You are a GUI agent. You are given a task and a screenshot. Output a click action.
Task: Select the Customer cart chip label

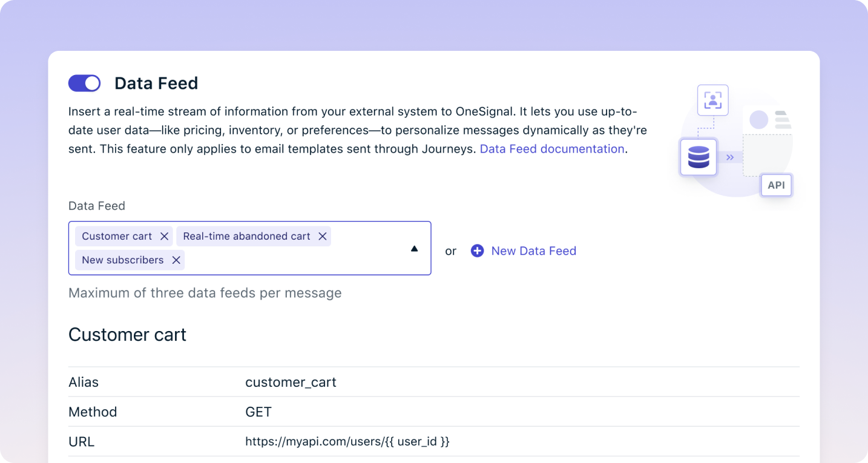tap(117, 236)
